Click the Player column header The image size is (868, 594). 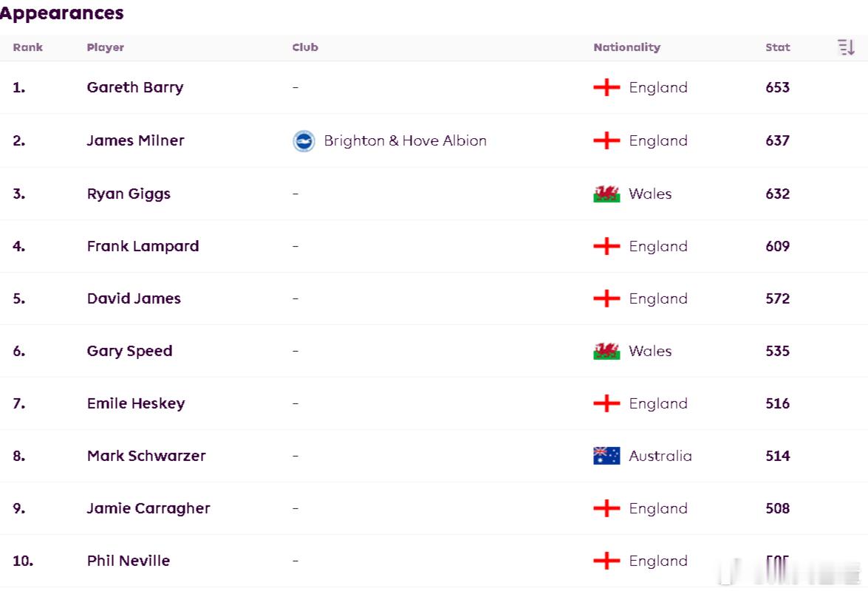[105, 47]
